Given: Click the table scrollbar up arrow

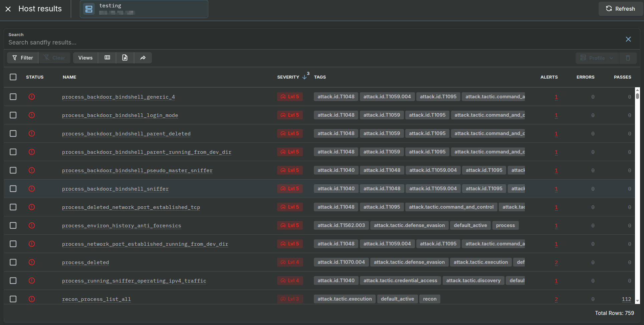Looking at the screenshot, I should [x=637, y=90].
